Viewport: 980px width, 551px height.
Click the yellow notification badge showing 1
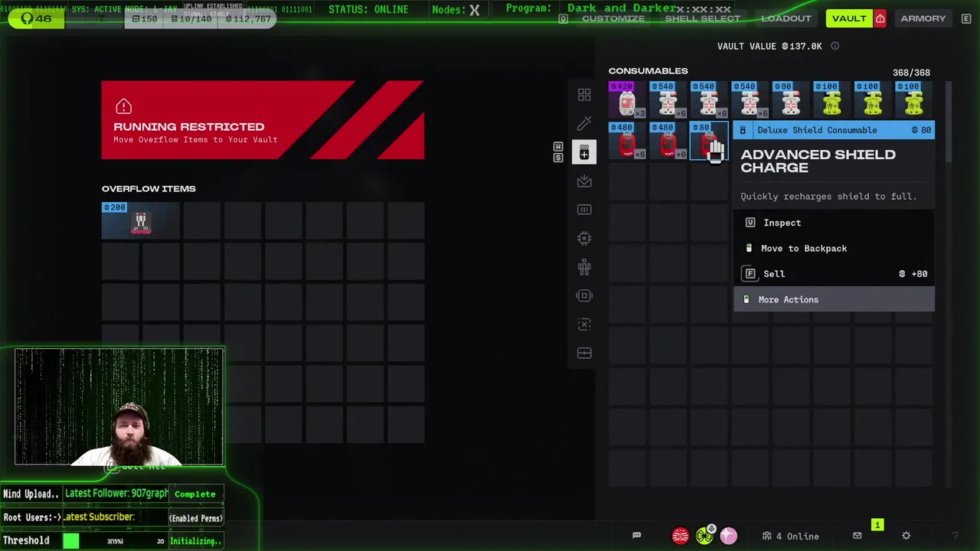[877, 525]
